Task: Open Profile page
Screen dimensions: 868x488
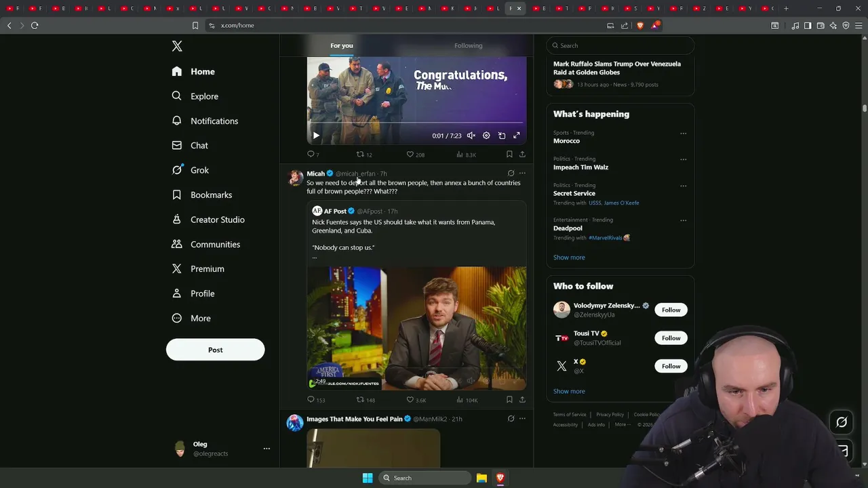Action: (x=193, y=293)
